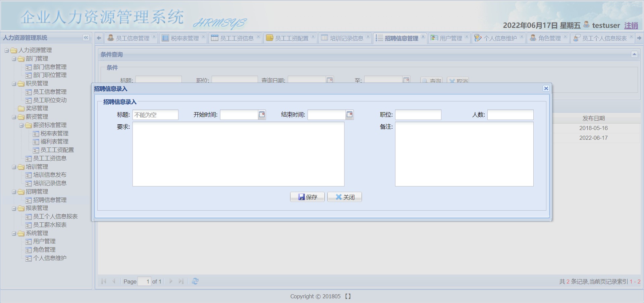644x303 pixels.
Task: Click 取消 button in query panel
Action: point(458,81)
